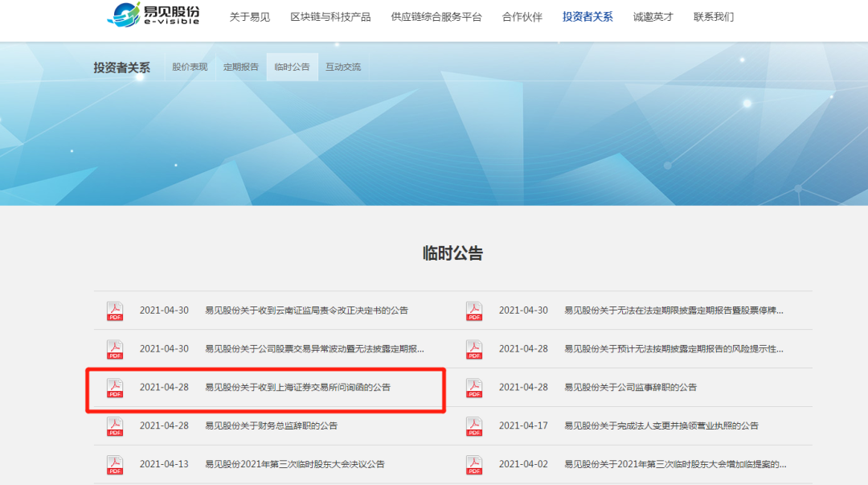Select the 临时公告 tab
Screen dimensions: 868x485
click(x=292, y=67)
